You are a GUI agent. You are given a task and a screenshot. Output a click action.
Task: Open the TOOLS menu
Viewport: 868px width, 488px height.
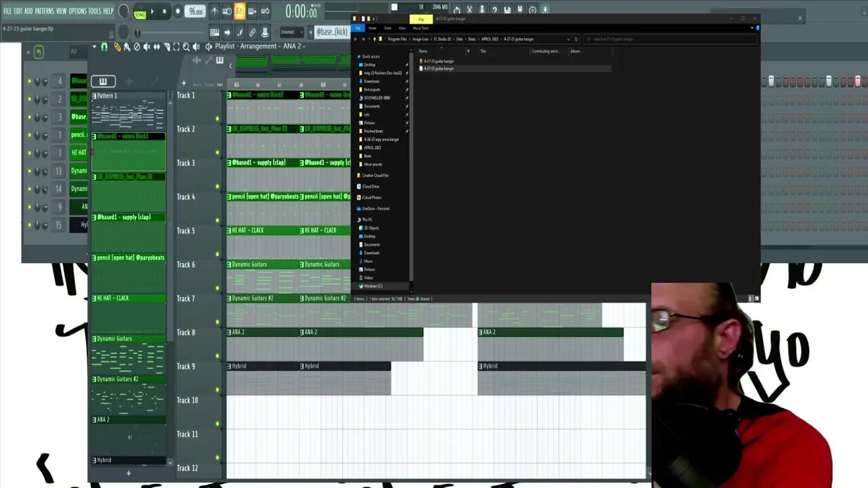94,11
